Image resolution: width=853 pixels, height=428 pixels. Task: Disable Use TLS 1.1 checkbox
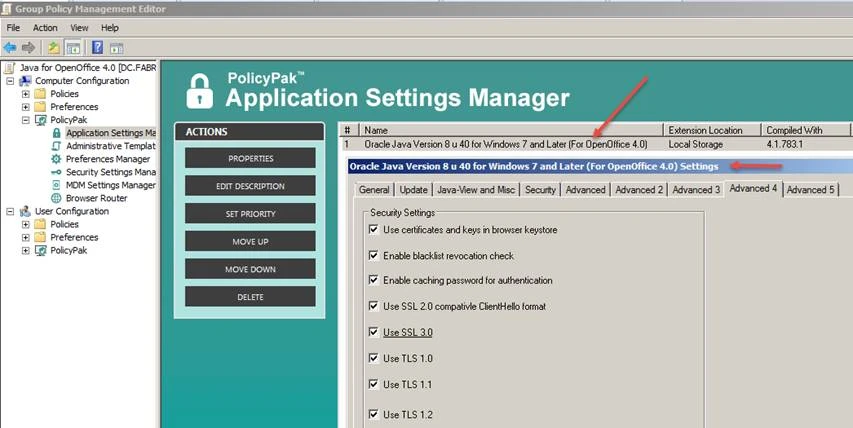coord(374,384)
